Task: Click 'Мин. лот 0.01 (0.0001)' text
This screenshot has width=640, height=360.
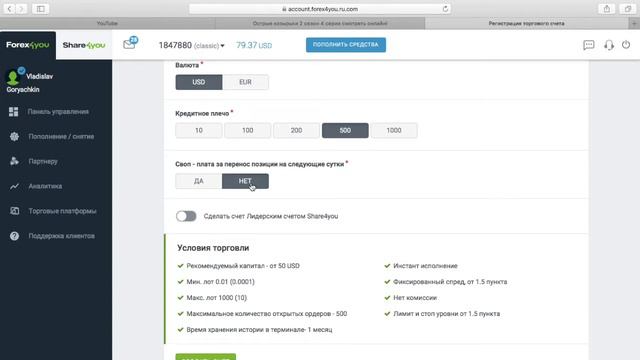Action: point(220,282)
